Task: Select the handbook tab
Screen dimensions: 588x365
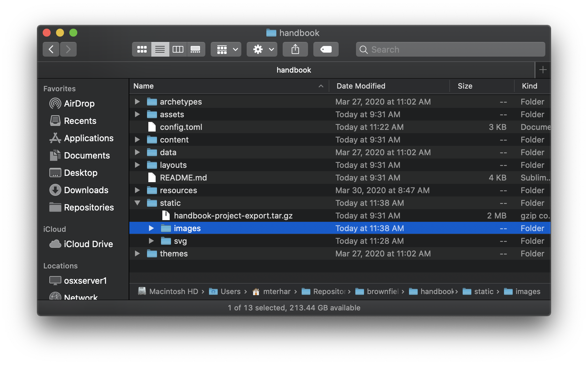Action: (x=293, y=70)
